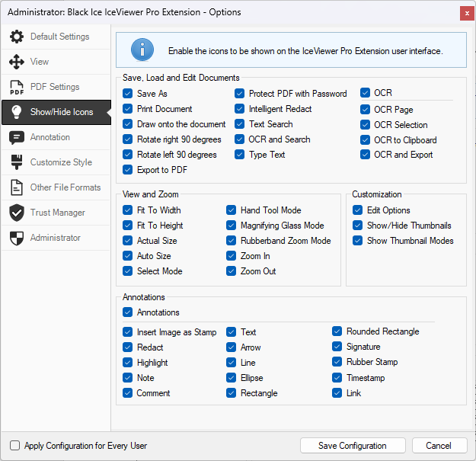Viewport: 476px width, 461px height.
Task: Go to the Annotation tab
Action: coord(56,137)
